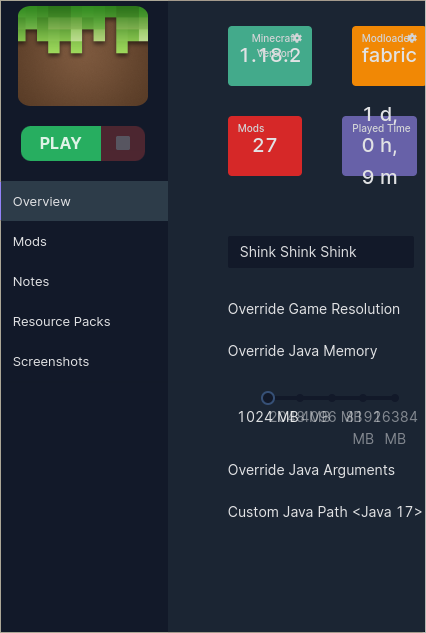Image resolution: width=426 pixels, height=633 pixels.
Task: Click the red Mods 27 card
Action: 264,146
